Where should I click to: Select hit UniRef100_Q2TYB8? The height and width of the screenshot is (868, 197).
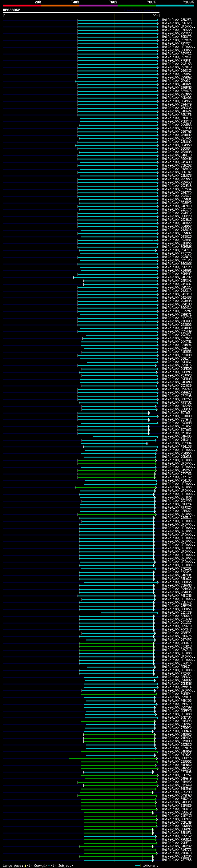click(x=177, y=860)
